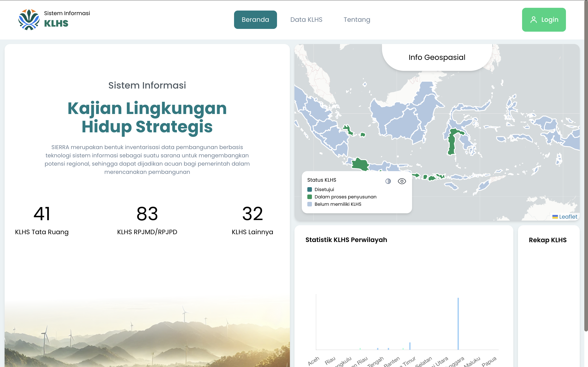Click the user icon in Login button
Image resolution: width=588 pixels, height=367 pixels.
pyautogui.click(x=533, y=20)
